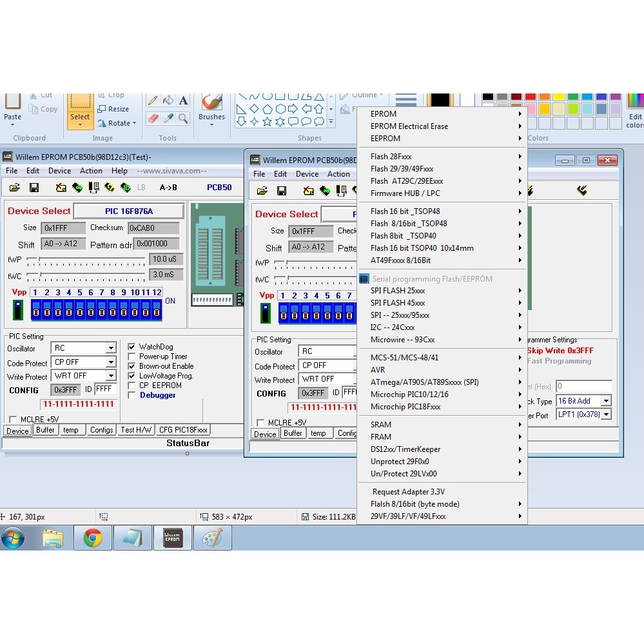Click the Willem EPROM taskbar icon
The image size is (644, 644).
(173, 538)
